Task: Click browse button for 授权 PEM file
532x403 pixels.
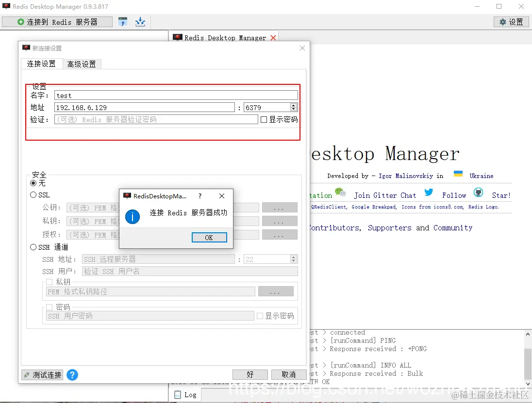Action: [x=280, y=235]
